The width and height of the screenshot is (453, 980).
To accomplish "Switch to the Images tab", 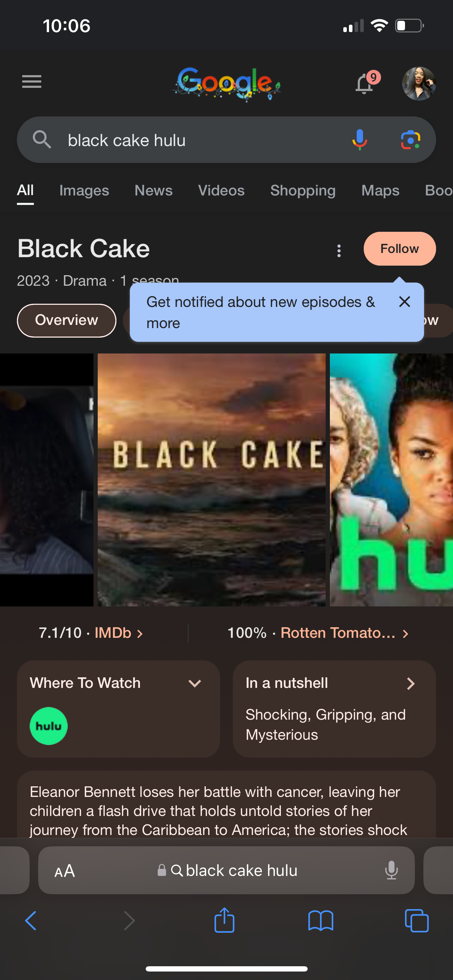I will click(x=84, y=190).
